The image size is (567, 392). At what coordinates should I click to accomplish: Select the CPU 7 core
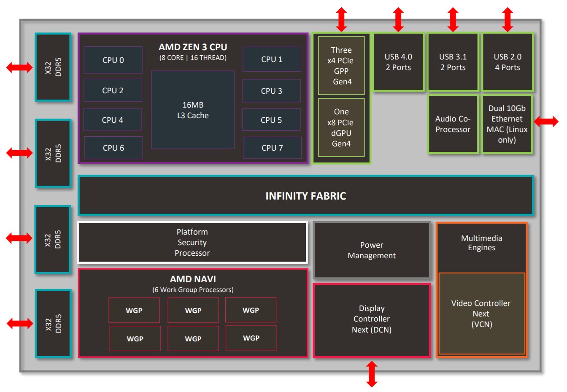(271, 148)
